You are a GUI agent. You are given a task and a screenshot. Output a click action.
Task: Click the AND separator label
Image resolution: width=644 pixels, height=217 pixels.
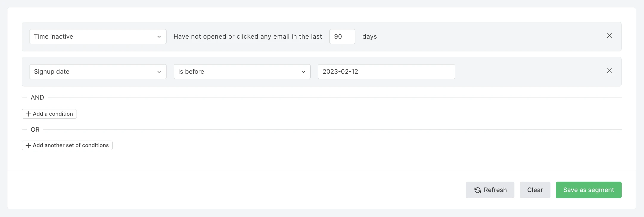(37, 98)
